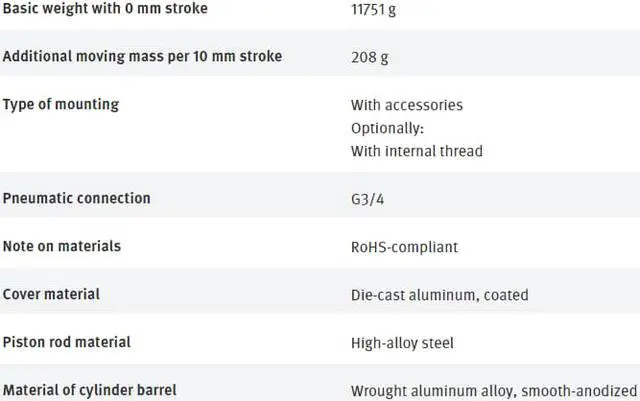The height and width of the screenshot is (401, 640).
Task: Select the G3/4 connection value
Action: 368,199
